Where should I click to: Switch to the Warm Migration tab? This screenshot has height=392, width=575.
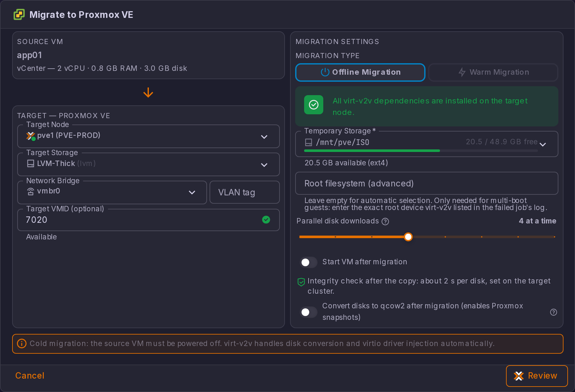click(x=493, y=72)
